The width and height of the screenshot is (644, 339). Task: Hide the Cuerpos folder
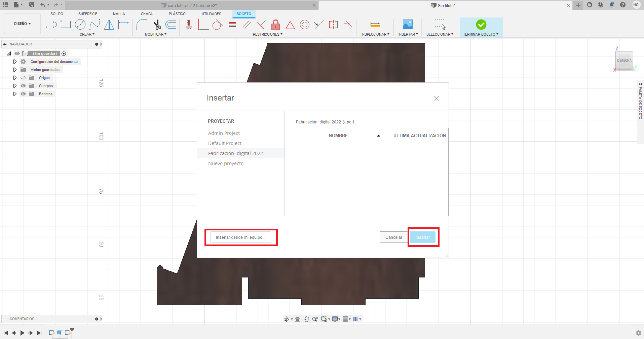click(x=23, y=86)
